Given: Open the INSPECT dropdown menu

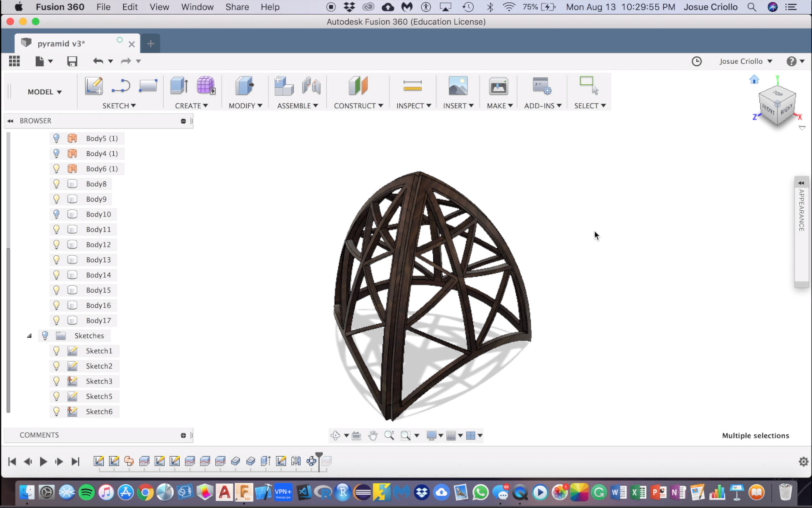Looking at the screenshot, I should [413, 106].
